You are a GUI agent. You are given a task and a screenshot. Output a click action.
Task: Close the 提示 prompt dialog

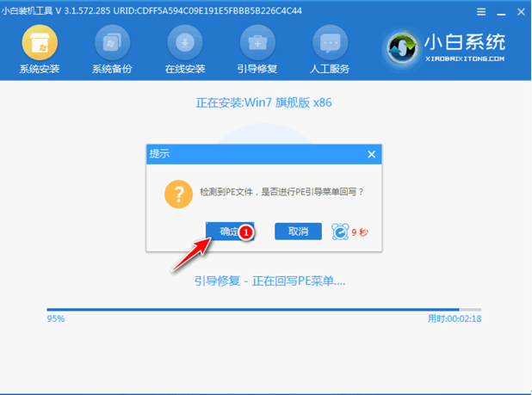click(372, 154)
